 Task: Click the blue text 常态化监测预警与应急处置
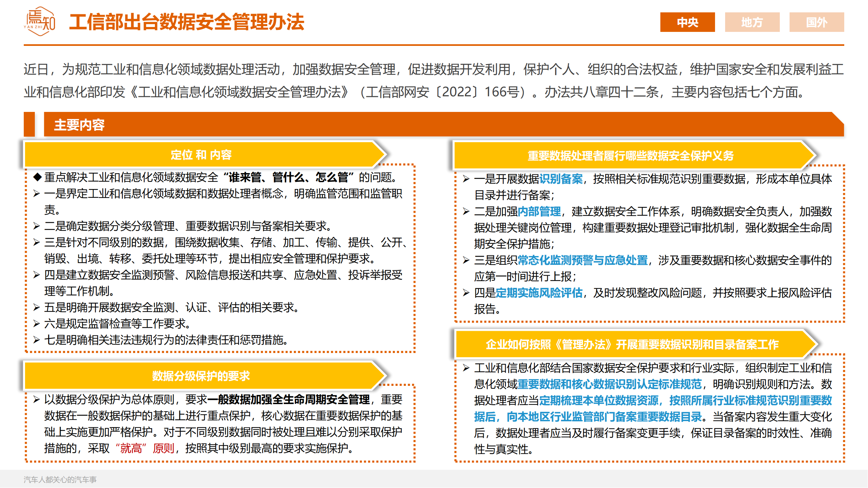pos(583,260)
